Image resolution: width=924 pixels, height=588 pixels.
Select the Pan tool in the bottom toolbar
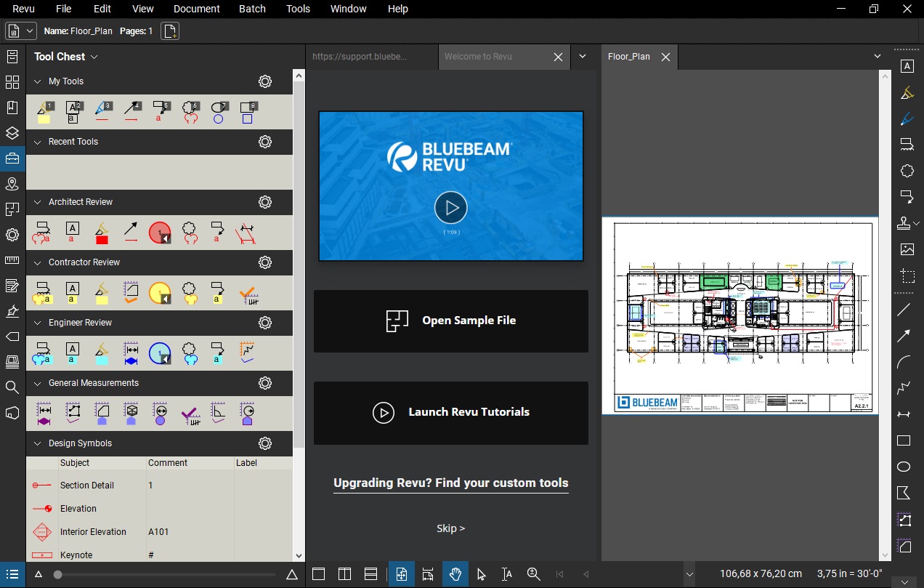[455, 573]
